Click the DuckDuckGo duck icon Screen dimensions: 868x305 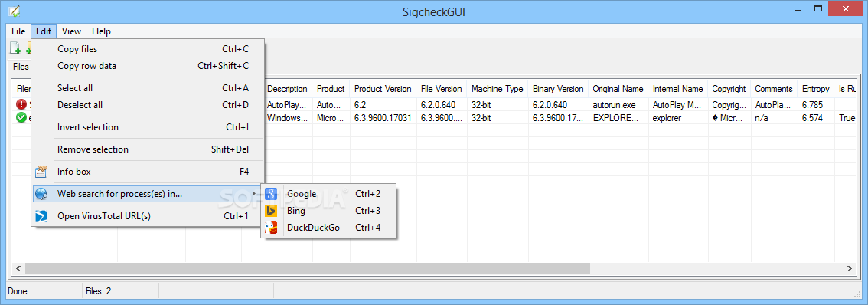[271, 227]
